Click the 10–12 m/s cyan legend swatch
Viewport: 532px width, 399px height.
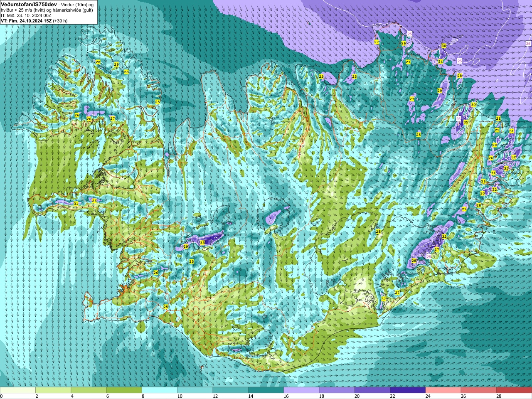pyautogui.click(x=195, y=390)
